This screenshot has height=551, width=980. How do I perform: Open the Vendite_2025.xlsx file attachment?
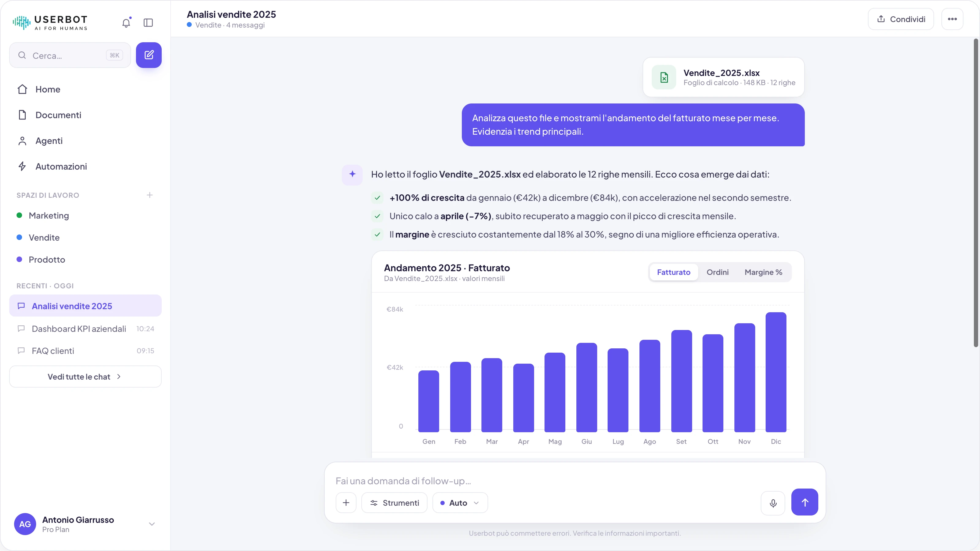point(724,77)
